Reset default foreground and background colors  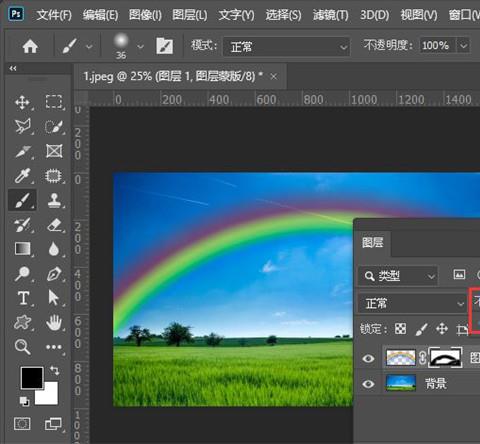[x=24, y=401]
